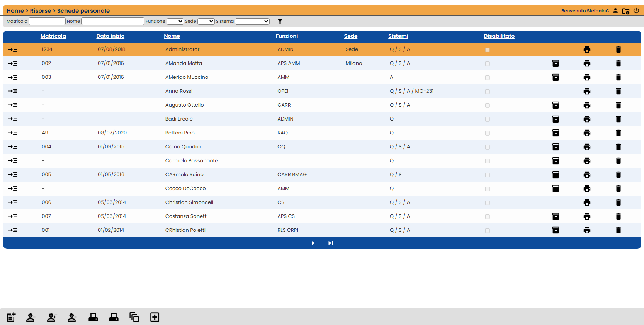Click the filter funnel icon

pyautogui.click(x=280, y=21)
